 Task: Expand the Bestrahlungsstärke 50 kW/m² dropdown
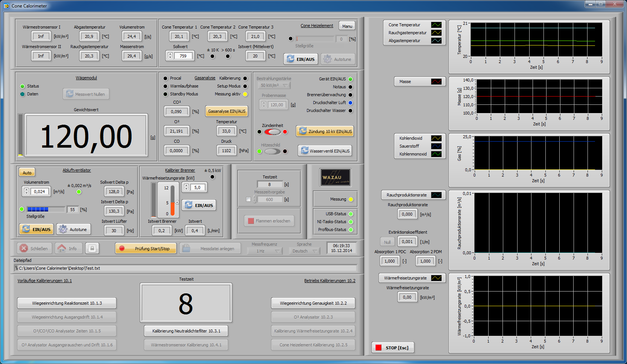274,86
